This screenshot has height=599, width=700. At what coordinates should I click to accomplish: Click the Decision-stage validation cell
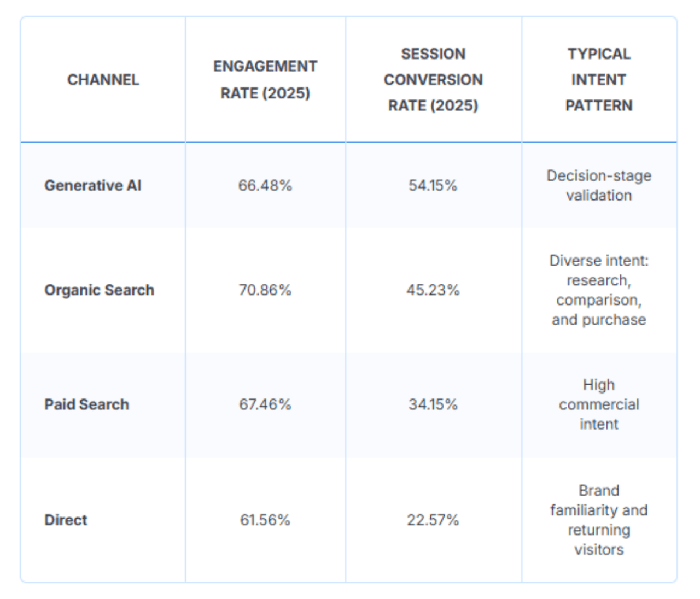tap(599, 186)
